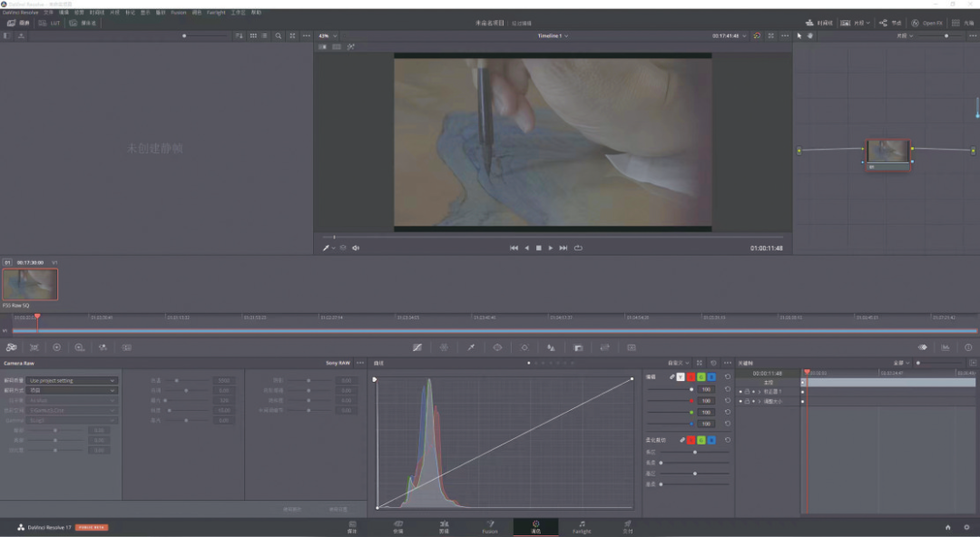The width and height of the screenshot is (980, 537).
Task: Toggle the Gallery panel button
Action: point(18,23)
